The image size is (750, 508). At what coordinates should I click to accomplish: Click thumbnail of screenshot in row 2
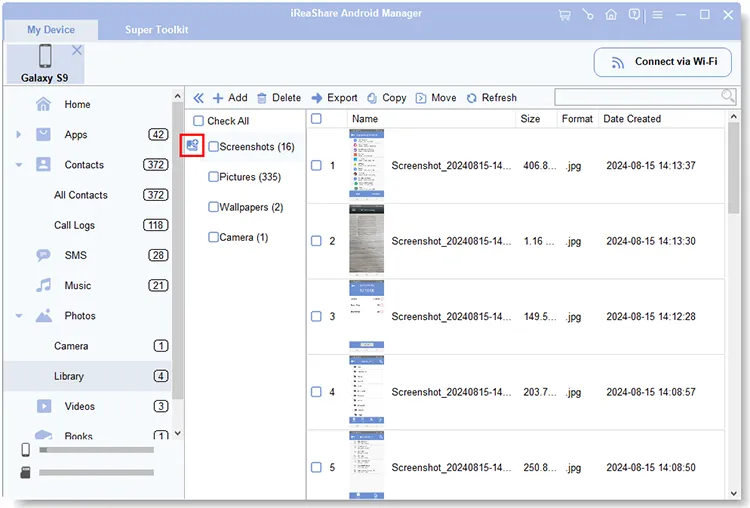click(x=366, y=241)
